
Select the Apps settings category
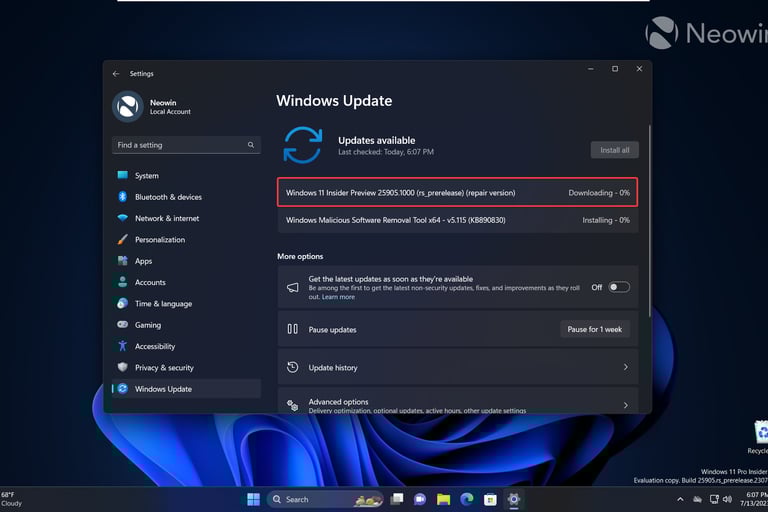point(186,261)
